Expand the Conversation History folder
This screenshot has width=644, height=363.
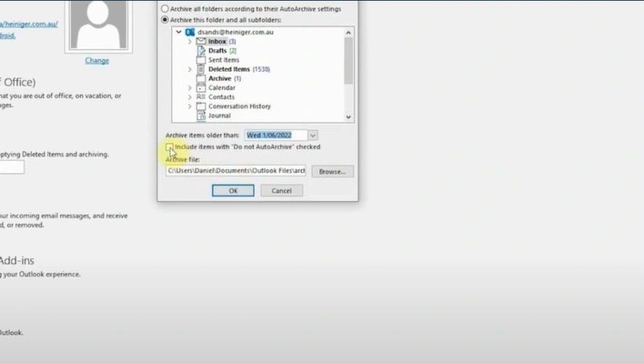click(190, 106)
